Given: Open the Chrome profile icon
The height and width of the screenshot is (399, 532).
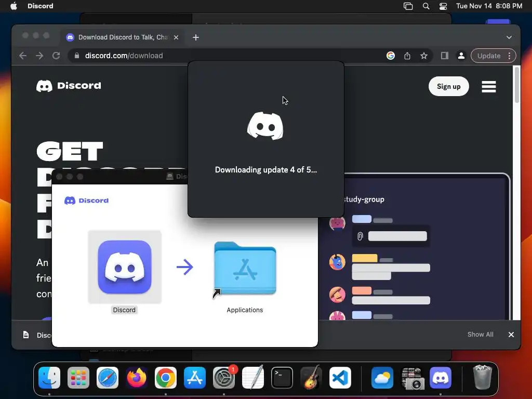Looking at the screenshot, I should click(461, 56).
